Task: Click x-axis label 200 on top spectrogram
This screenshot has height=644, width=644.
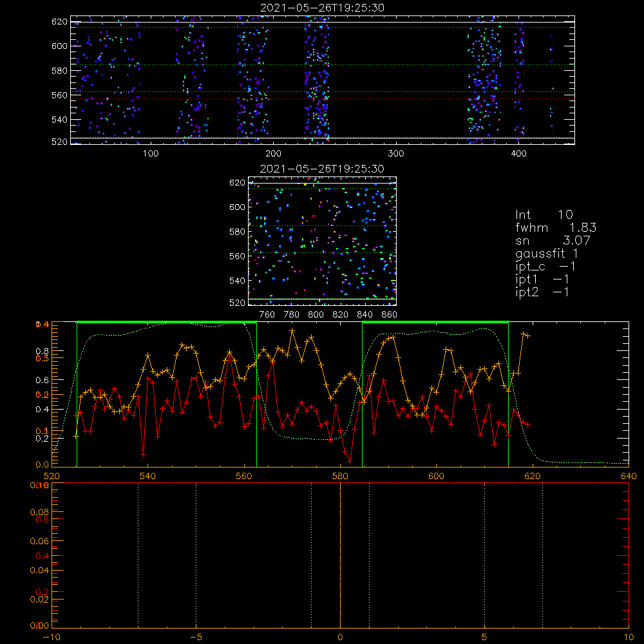Action: [x=273, y=154]
